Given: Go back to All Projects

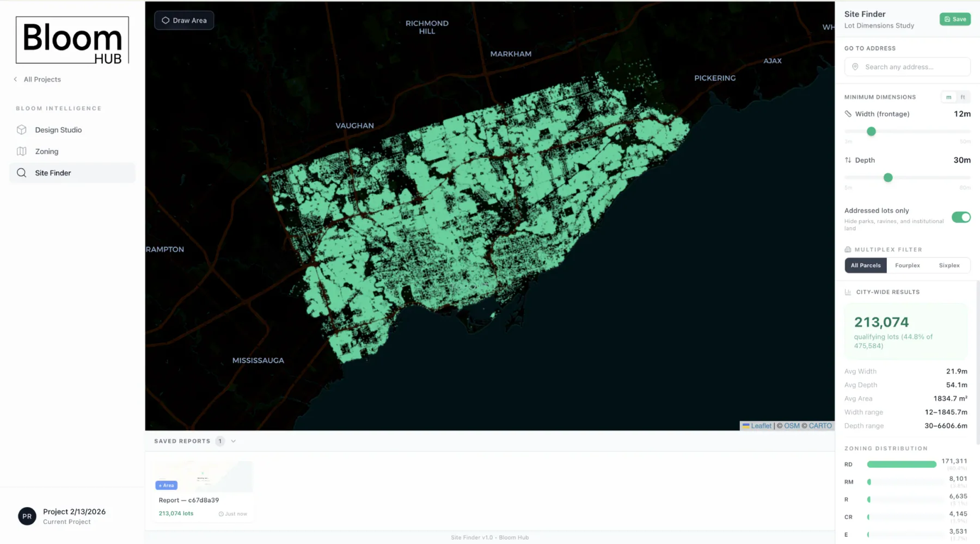Looking at the screenshot, I should point(38,79).
